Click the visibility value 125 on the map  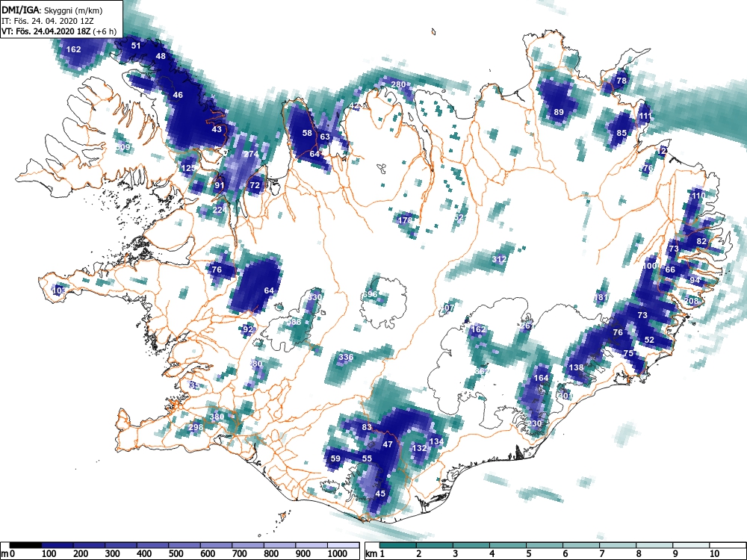(189, 168)
